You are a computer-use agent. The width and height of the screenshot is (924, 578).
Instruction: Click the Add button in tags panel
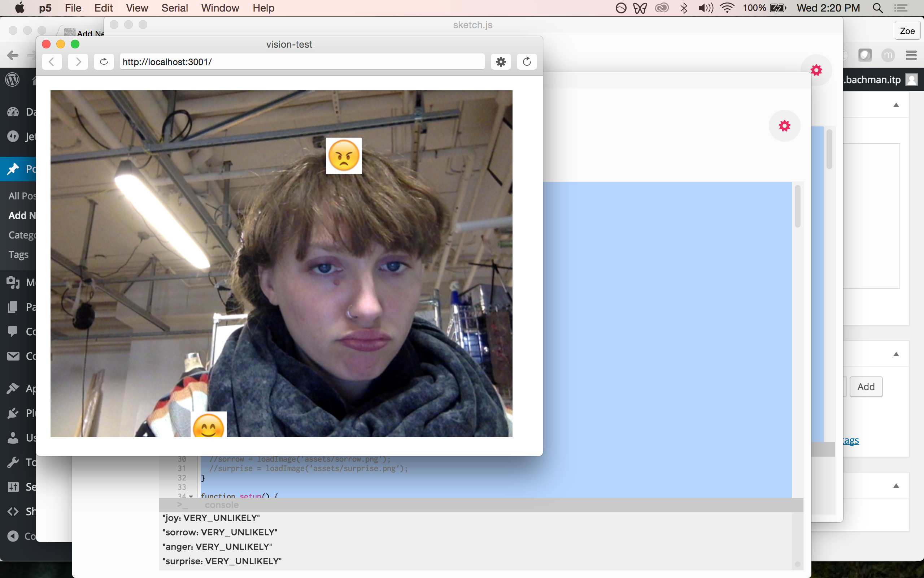click(866, 387)
